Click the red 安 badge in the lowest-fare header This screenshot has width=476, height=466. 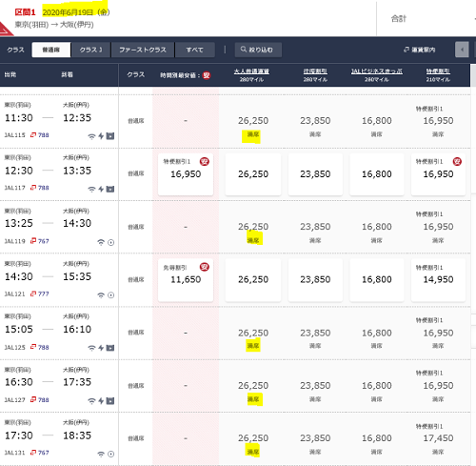tap(207, 75)
